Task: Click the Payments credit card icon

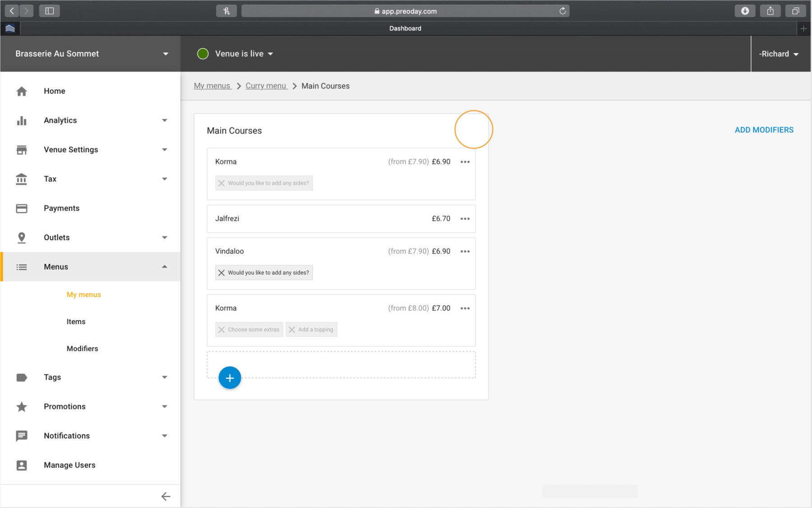Action: coord(21,208)
